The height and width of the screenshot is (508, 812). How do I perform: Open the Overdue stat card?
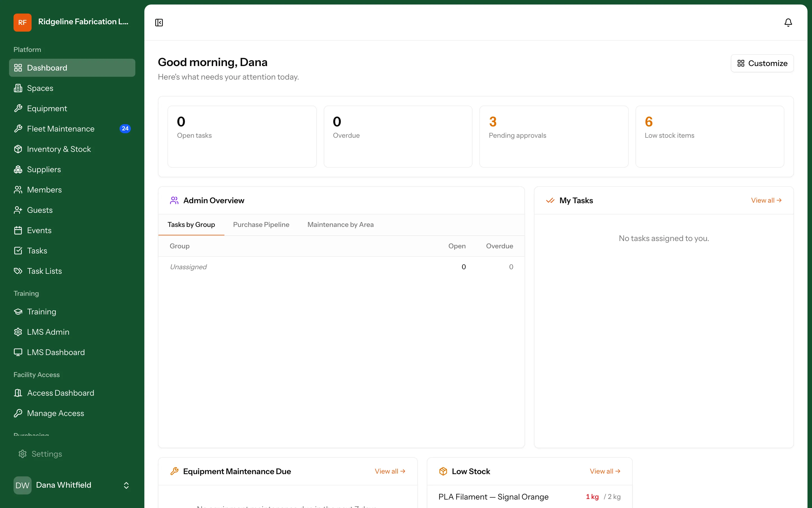[398, 136]
